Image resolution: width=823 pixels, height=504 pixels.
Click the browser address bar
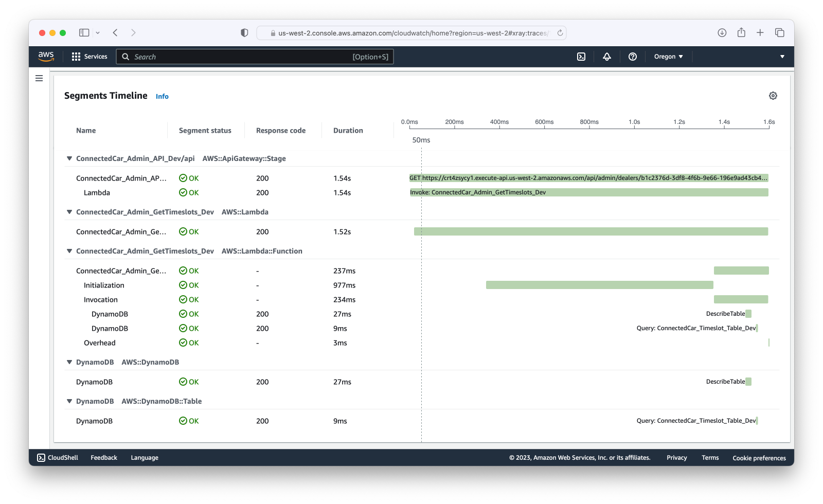point(411,33)
